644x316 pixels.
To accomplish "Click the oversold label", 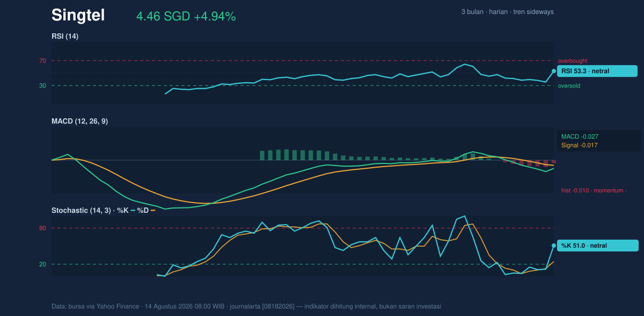I will [569, 86].
